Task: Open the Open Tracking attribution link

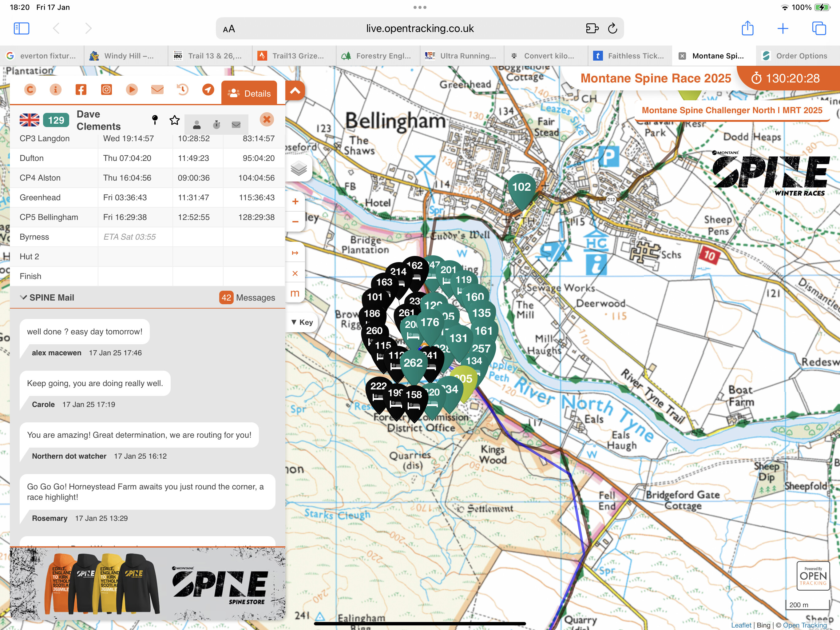Action: coord(805,625)
